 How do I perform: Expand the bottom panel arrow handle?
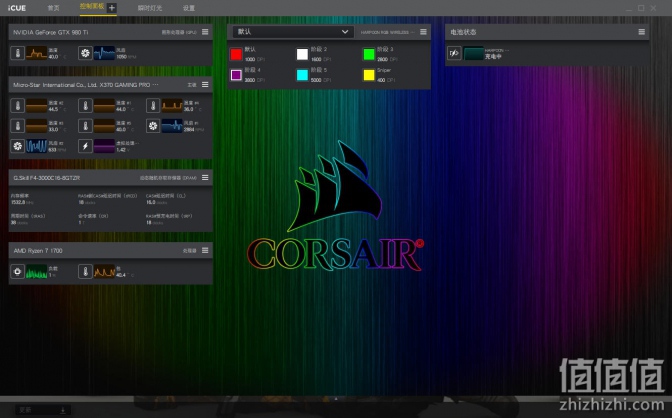point(336,399)
